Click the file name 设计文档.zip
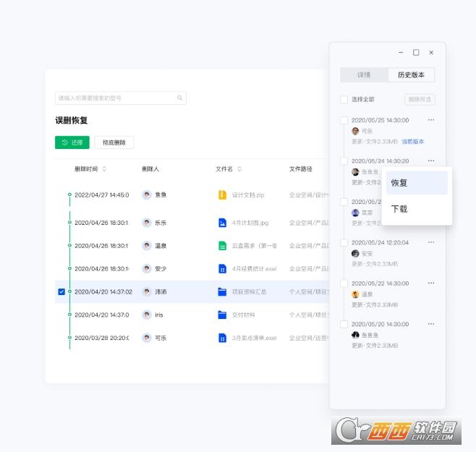Screen dimensions: 476x452 pyautogui.click(x=248, y=195)
